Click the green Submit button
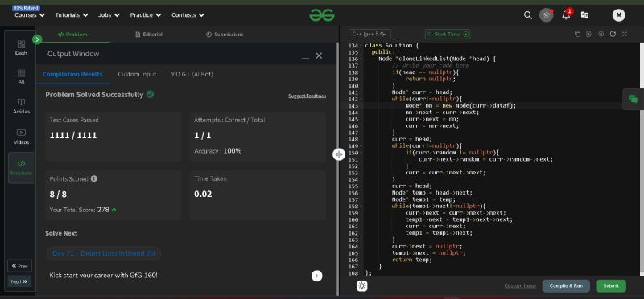 tap(611, 286)
